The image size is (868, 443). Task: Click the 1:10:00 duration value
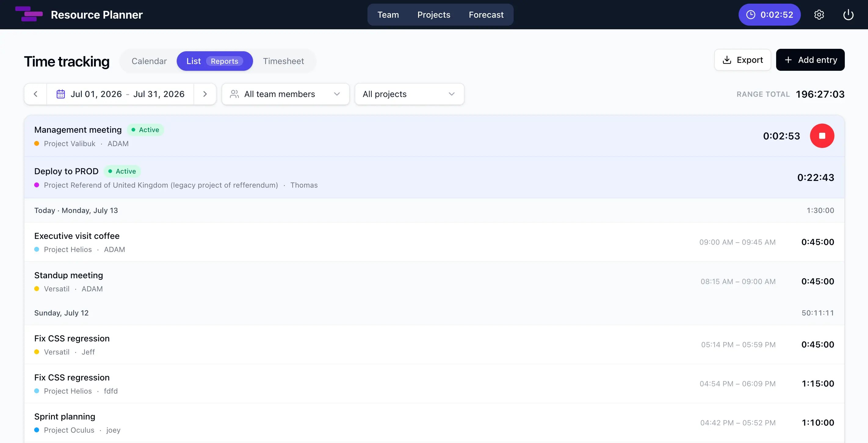[x=818, y=423]
